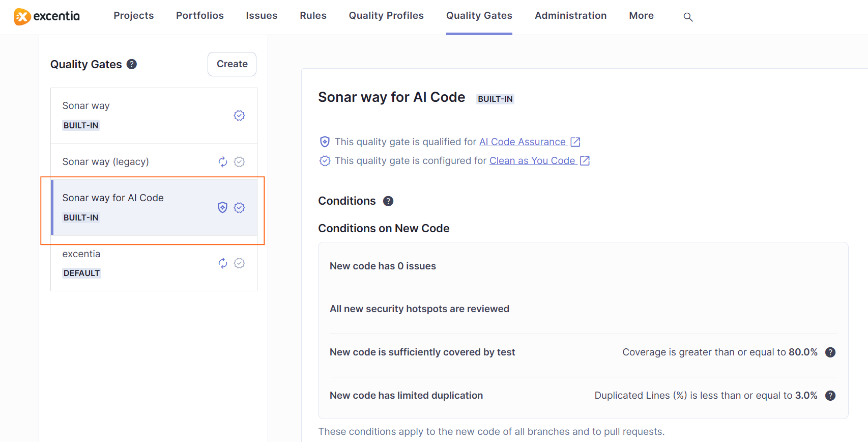Viewport: 868px width, 442px height.
Task: Open Administration menu
Action: 571,16
